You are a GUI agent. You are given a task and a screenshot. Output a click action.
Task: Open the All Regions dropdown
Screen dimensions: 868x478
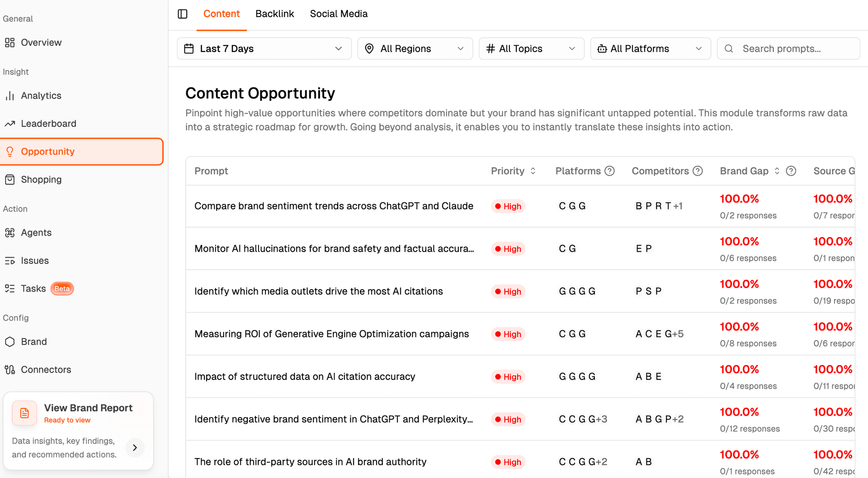(x=415, y=49)
